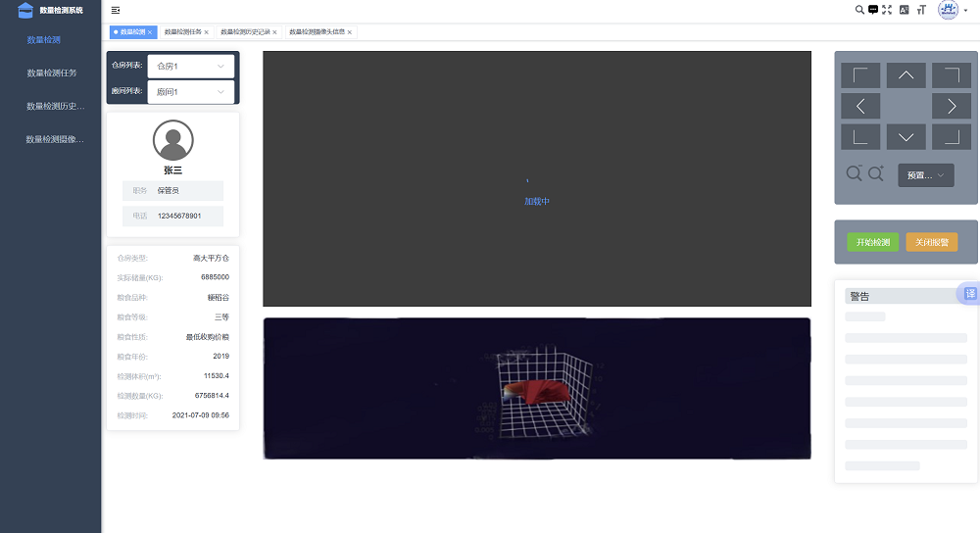Viewport: 980px width, 533px height.
Task: Expand the 廒间列表 dropdown showing 廒间1
Action: coord(191,92)
